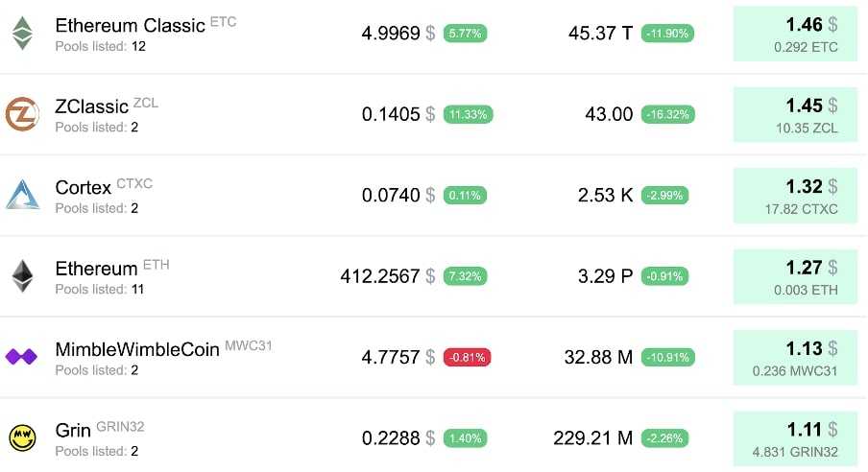Click the Grin -2.26% hashrate change badge

coord(667,438)
